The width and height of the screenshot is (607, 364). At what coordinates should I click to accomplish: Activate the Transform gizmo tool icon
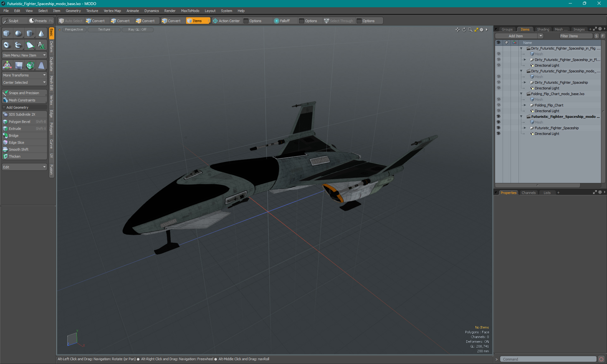pos(7,65)
